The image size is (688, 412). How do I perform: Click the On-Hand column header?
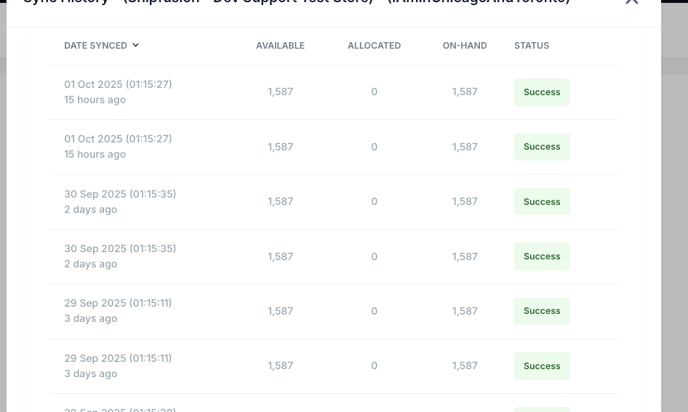(x=465, y=46)
